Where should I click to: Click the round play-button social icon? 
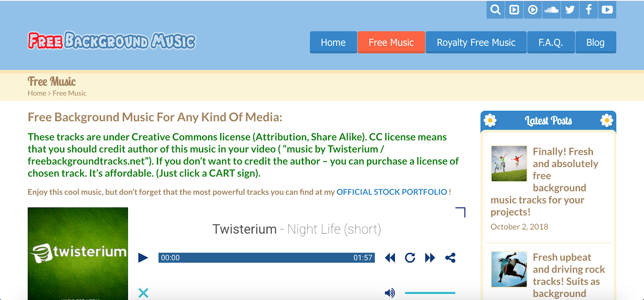(533, 10)
